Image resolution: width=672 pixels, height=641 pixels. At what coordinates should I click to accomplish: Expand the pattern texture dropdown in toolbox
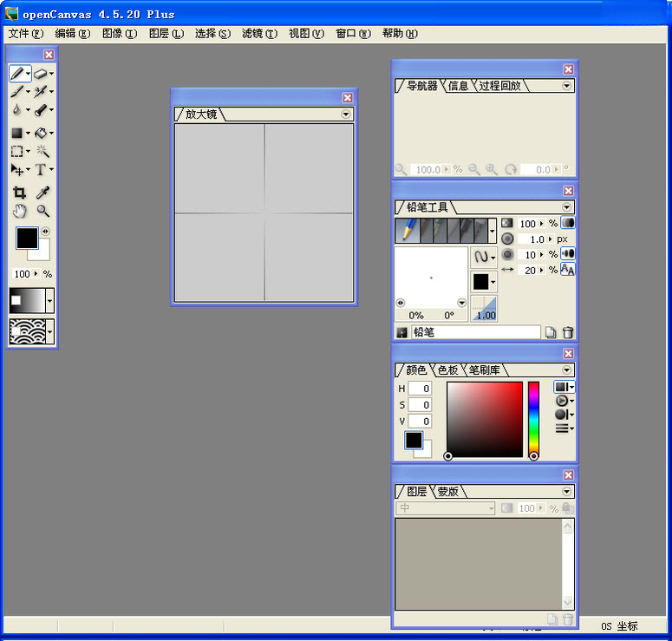pyautogui.click(x=49, y=331)
